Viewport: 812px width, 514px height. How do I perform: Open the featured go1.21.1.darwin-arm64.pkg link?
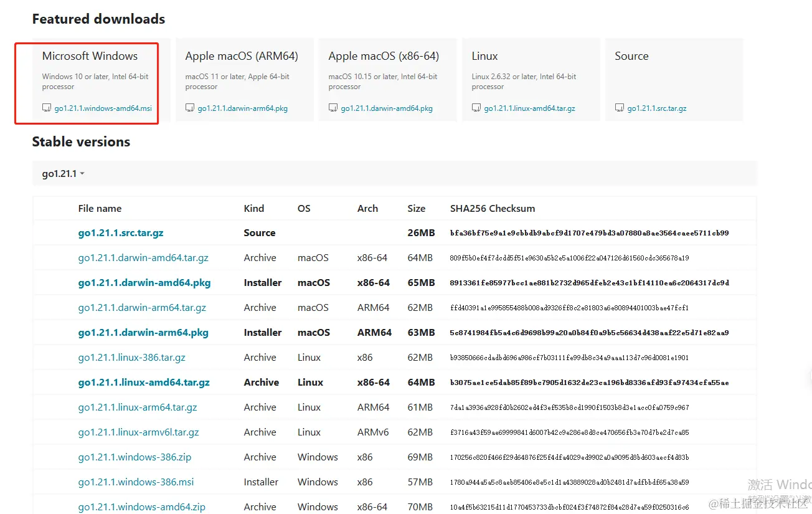243,108
